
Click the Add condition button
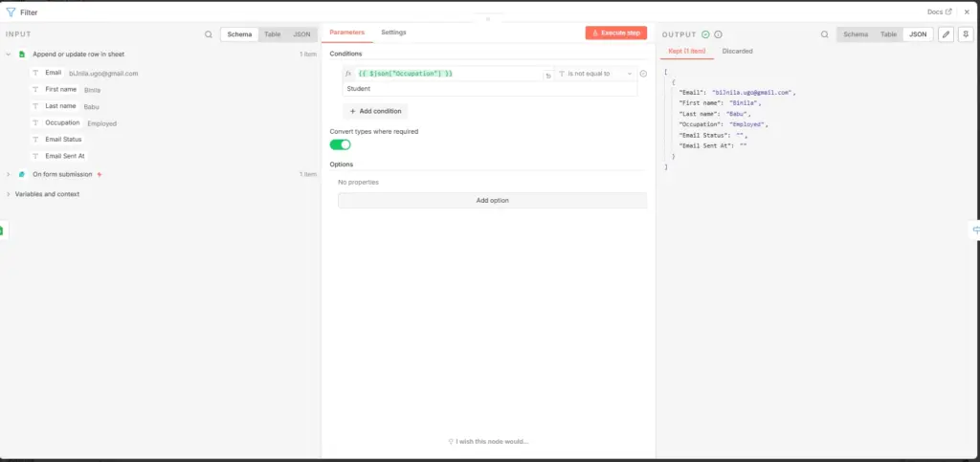375,111
